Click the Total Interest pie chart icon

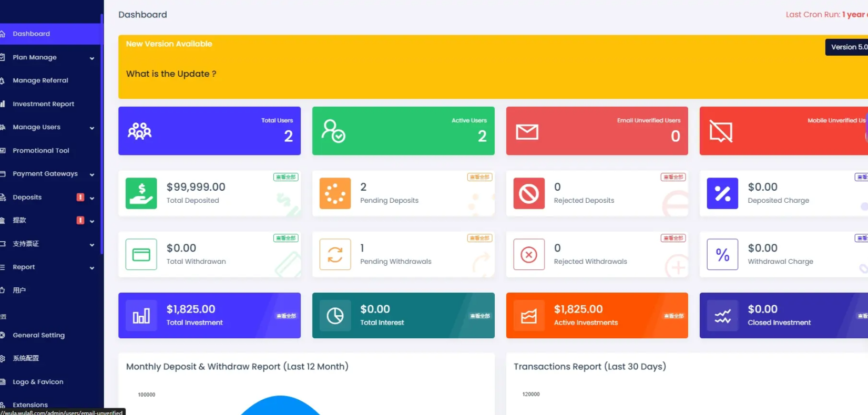point(335,316)
